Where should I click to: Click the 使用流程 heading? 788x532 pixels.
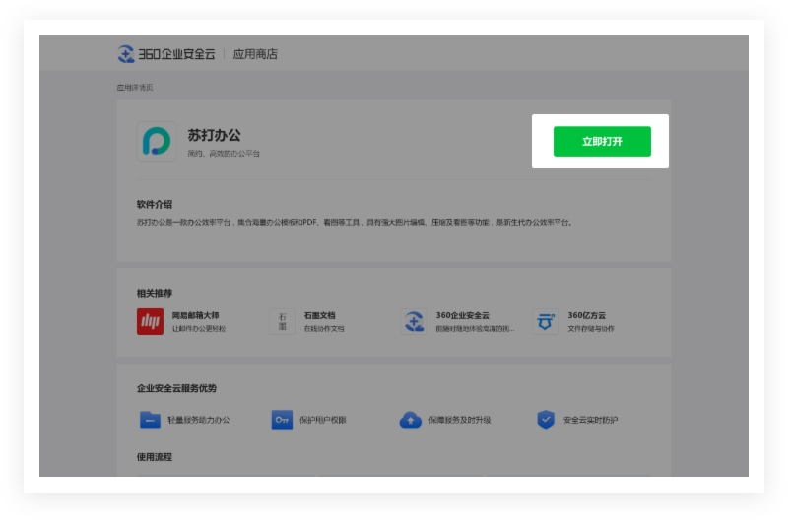[x=155, y=457]
